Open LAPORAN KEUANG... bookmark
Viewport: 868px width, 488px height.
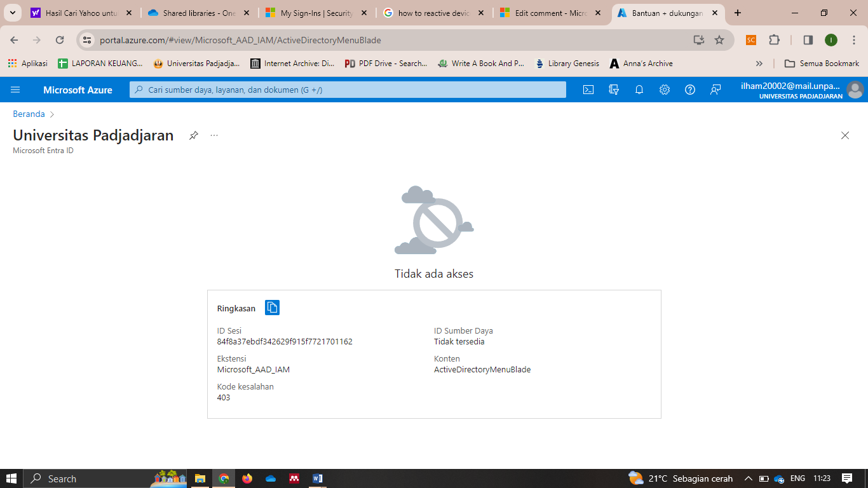[x=100, y=64]
